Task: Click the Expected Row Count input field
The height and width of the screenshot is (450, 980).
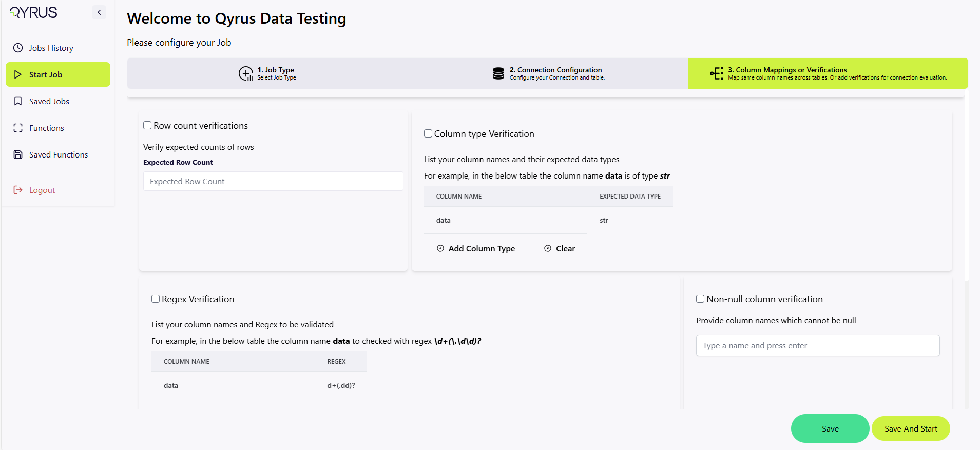Action: pos(273,181)
